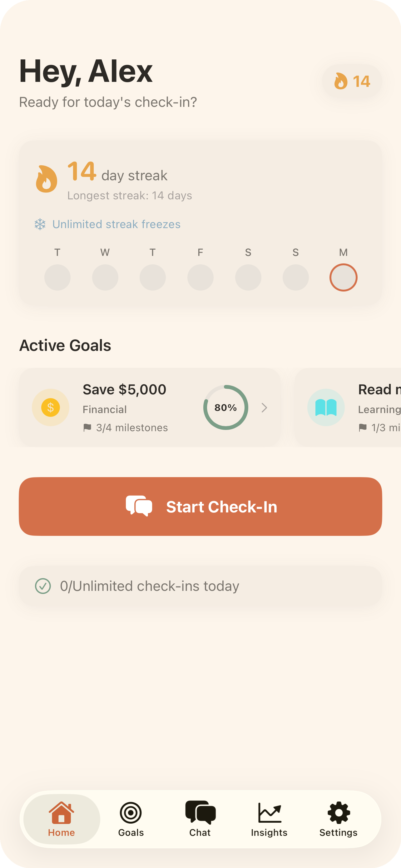Tap the snowflake freeze icon
The width and height of the screenshot is (401, 868).
[x=40, y=224]
